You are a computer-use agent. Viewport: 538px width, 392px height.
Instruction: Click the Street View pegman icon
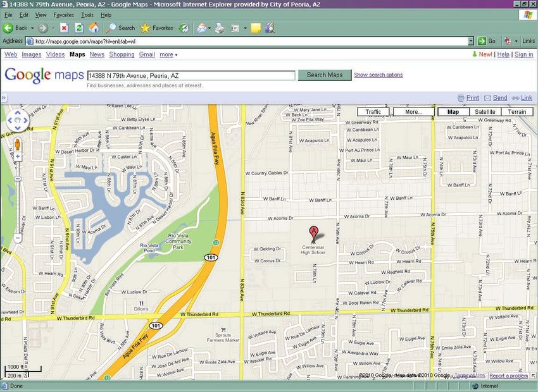(18, 145)
